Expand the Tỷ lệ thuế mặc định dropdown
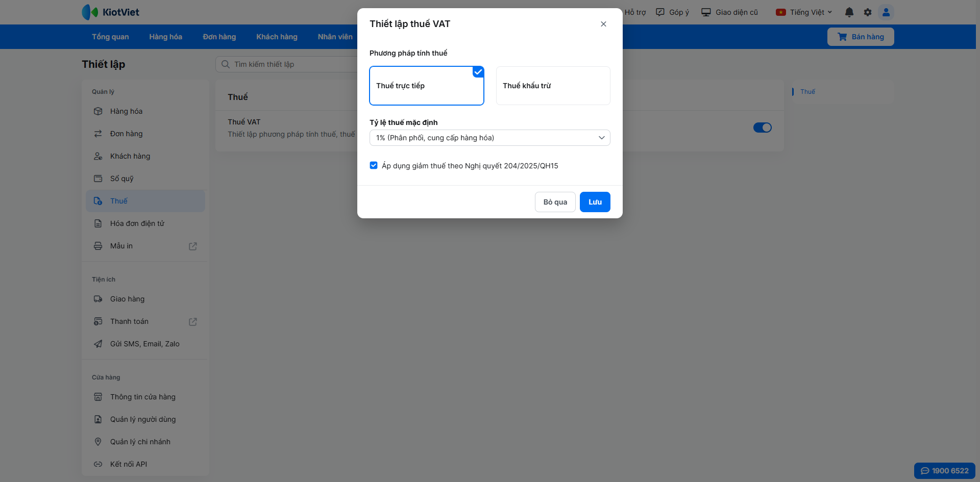The image size is (980, 482). 489,138
